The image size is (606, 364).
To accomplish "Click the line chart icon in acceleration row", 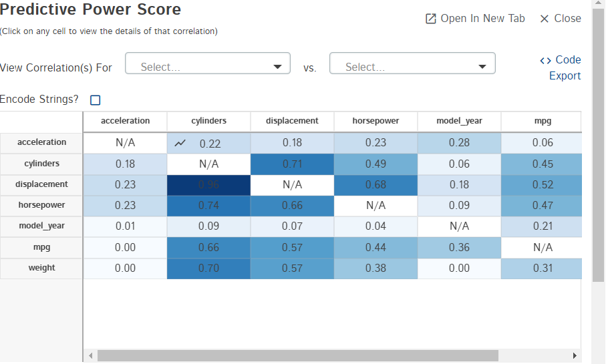I will (180, 143).
